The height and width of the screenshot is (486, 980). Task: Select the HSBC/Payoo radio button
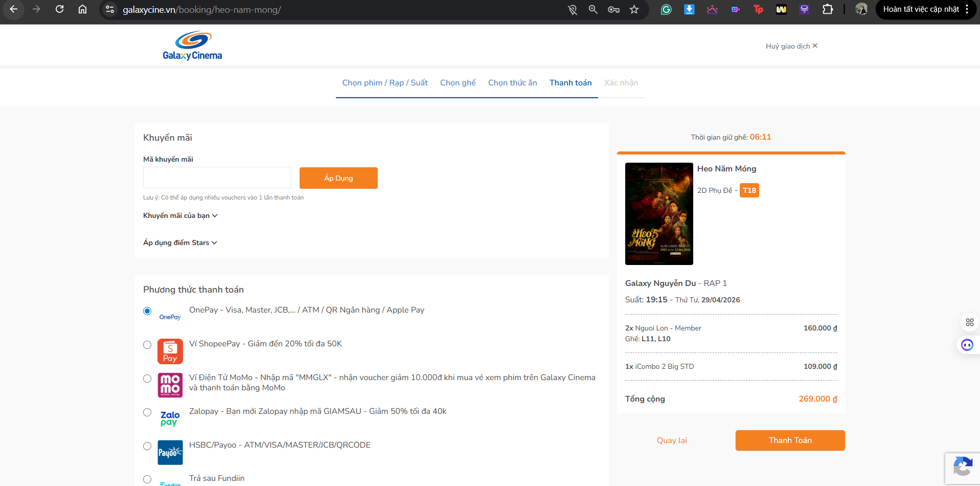click(147, 446)
